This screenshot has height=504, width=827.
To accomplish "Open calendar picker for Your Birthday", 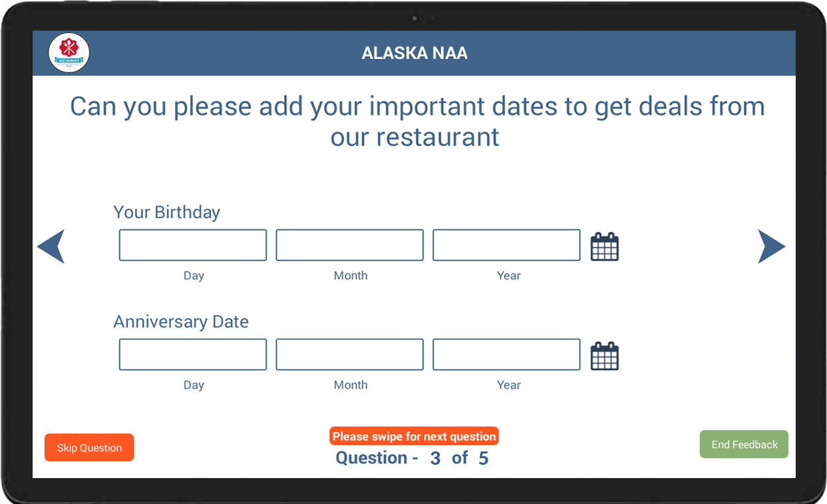I will click(x=604, y=247).
